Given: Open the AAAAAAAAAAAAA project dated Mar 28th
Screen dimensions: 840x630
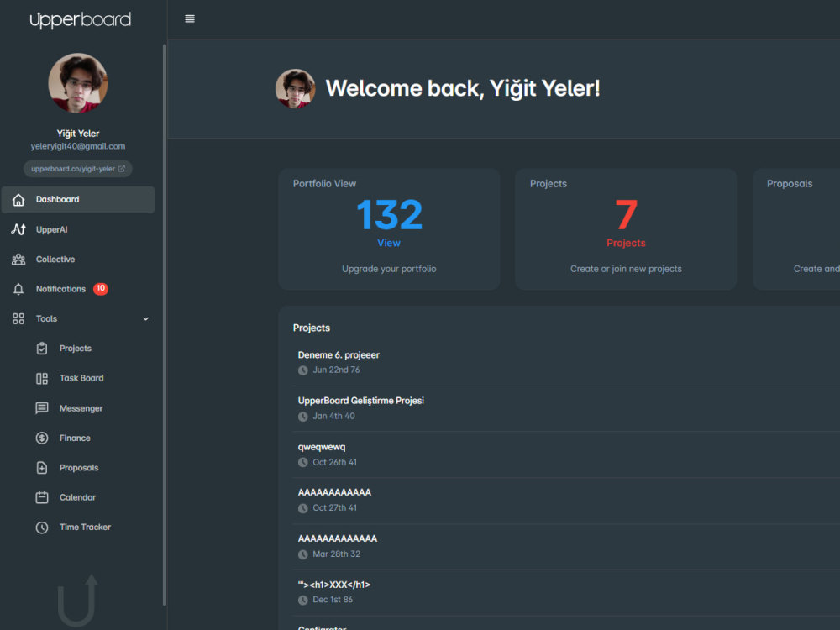Looking at the screenshot, I should (x=338, y=538).
